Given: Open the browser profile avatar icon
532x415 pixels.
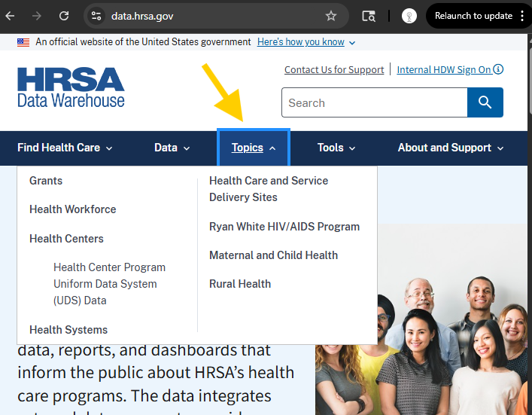Looking at the screenshot, I should pyautogui.click(x=409, y=16).
